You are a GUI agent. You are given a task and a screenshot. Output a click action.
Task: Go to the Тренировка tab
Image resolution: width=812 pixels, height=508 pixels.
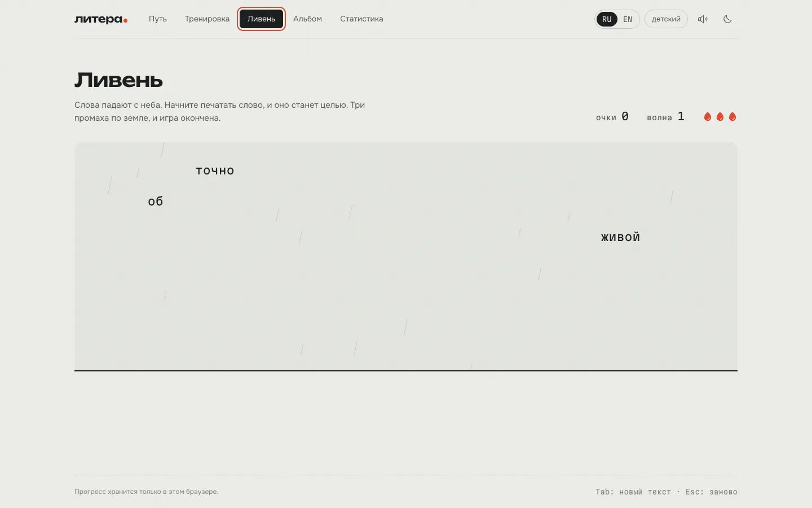(207, 19)
